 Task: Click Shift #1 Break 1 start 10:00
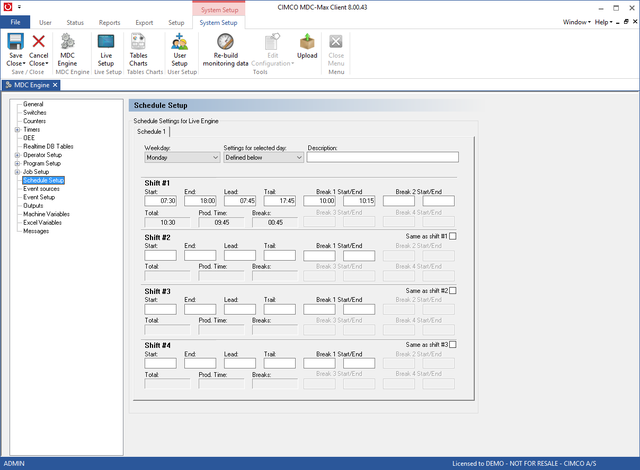click(319, 201)
